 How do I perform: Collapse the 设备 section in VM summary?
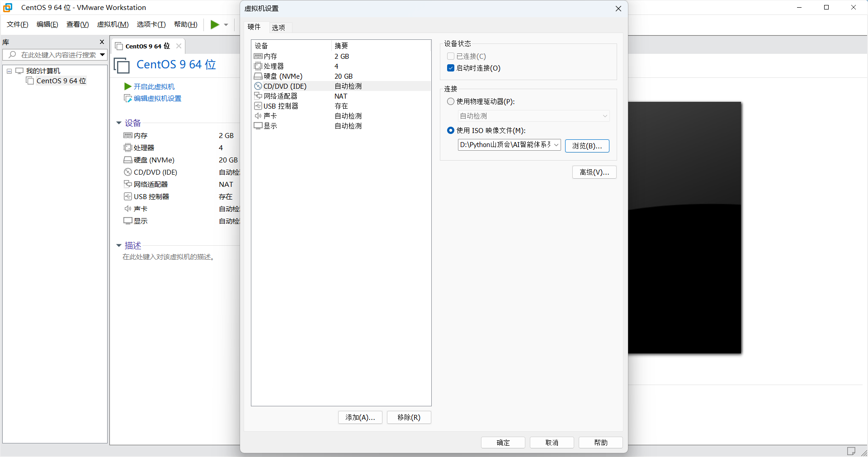(118, 123)
